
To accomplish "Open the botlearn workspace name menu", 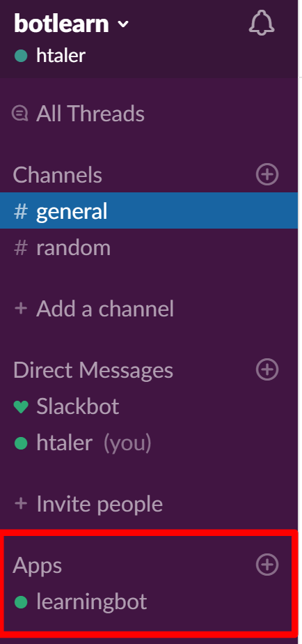I will 61,24.
